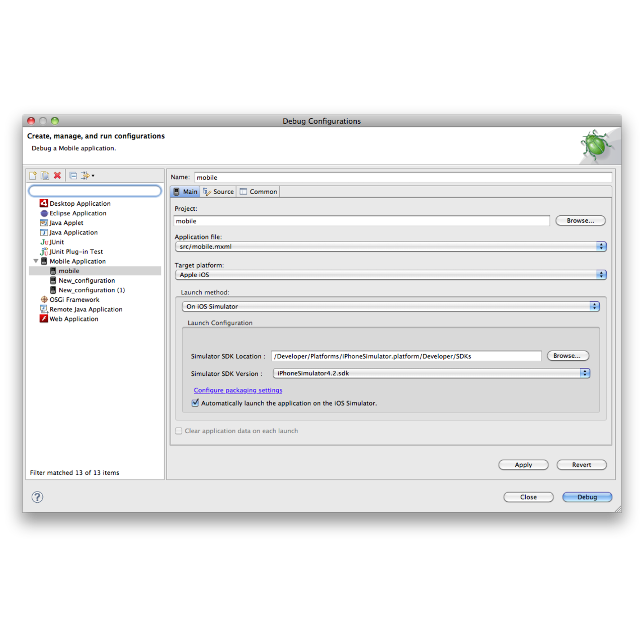Open the Target platform dropdown
This screenshot has height=644, width=644.
click(390, 275)
